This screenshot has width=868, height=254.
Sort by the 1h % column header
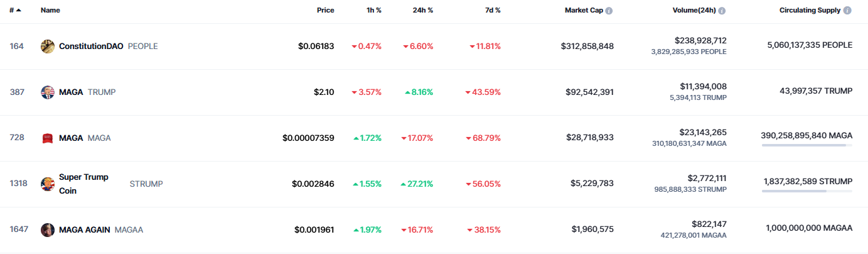pos(374,11)
